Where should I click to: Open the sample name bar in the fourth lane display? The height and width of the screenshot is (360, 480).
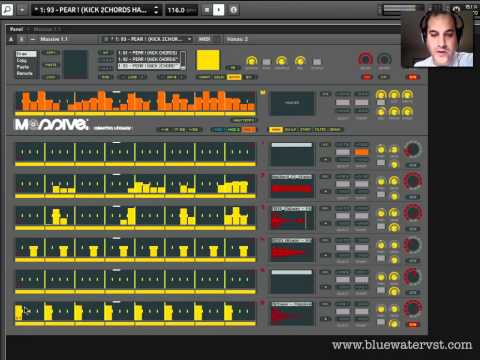tap(292, 240)
